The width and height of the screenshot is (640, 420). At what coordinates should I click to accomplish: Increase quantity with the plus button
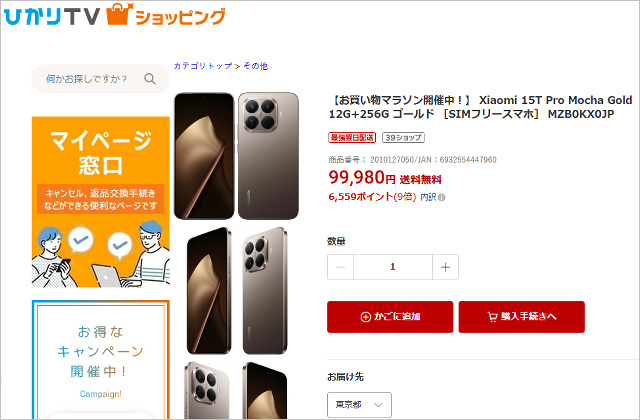point(445,267)
